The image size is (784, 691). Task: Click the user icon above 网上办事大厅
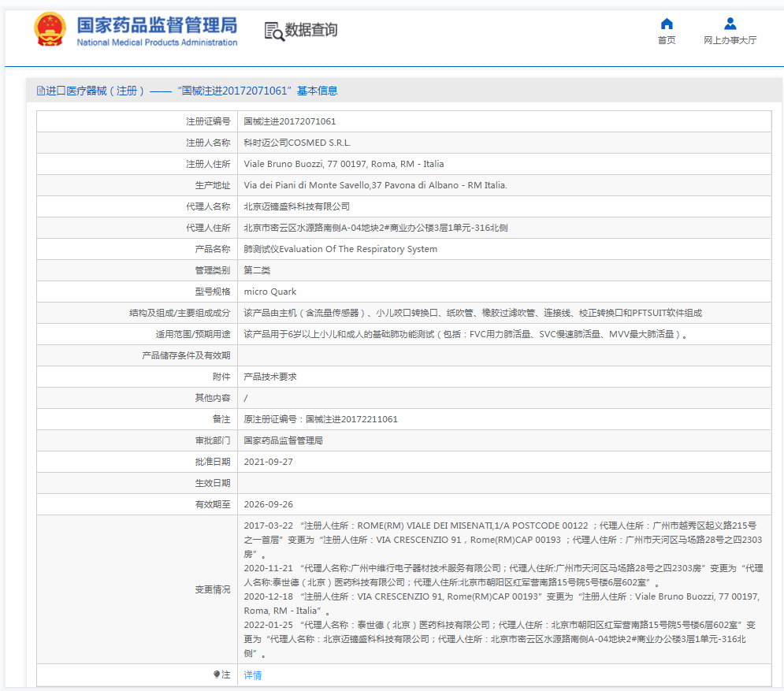click(x=730, y=24)
